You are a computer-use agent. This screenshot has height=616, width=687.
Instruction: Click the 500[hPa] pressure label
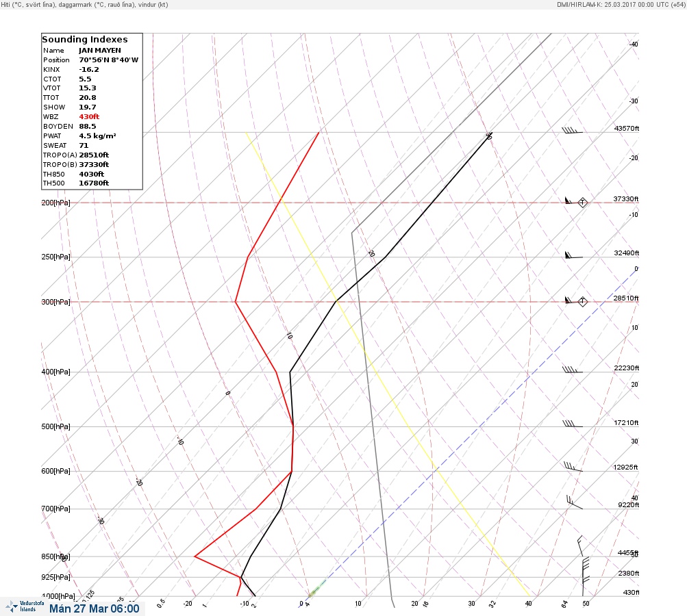pyautogui.click(x=55, y=426)
